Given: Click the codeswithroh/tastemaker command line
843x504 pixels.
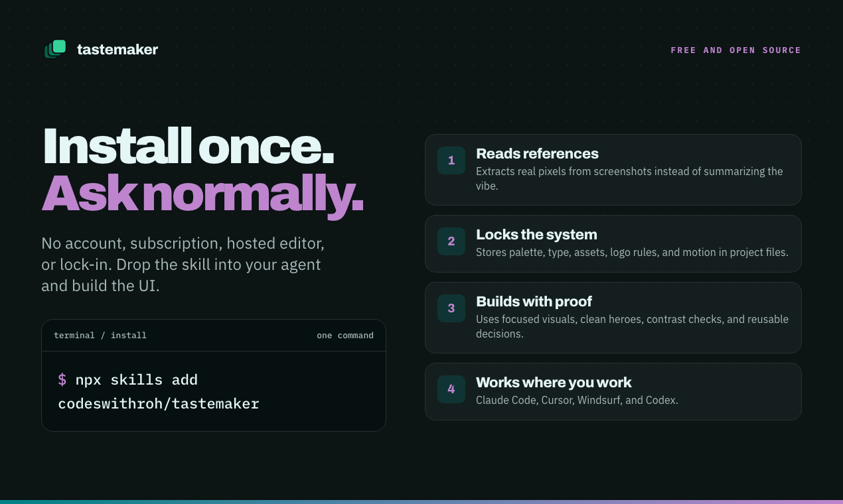Looking at the screenshot, I should (159, 404).
